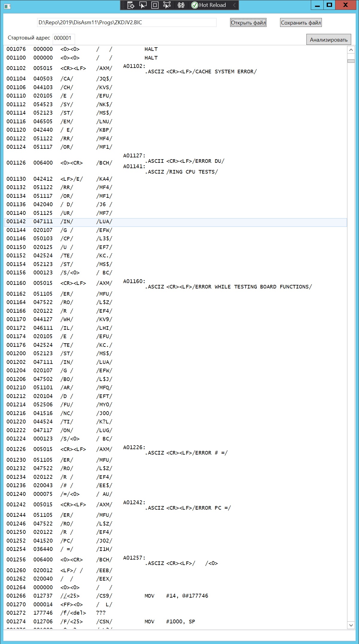The width and height of the screenshot is (359, 644).
Task: Click the Анализировать button
Action: 328,40
